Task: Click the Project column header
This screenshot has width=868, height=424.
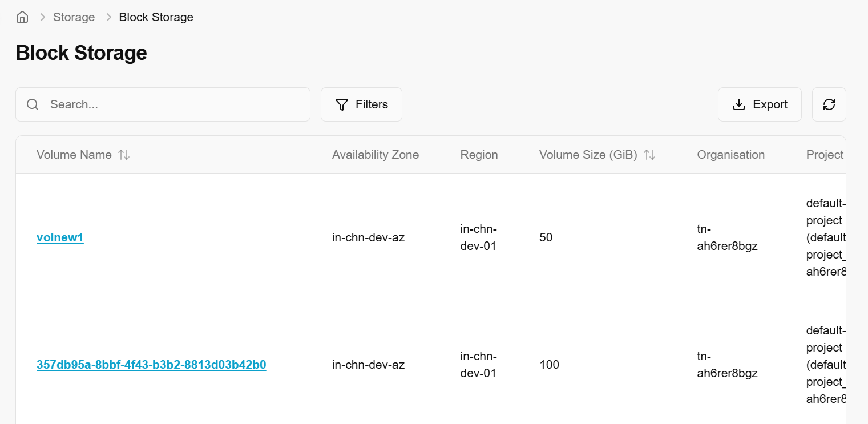Action: [x=824, y=155]
